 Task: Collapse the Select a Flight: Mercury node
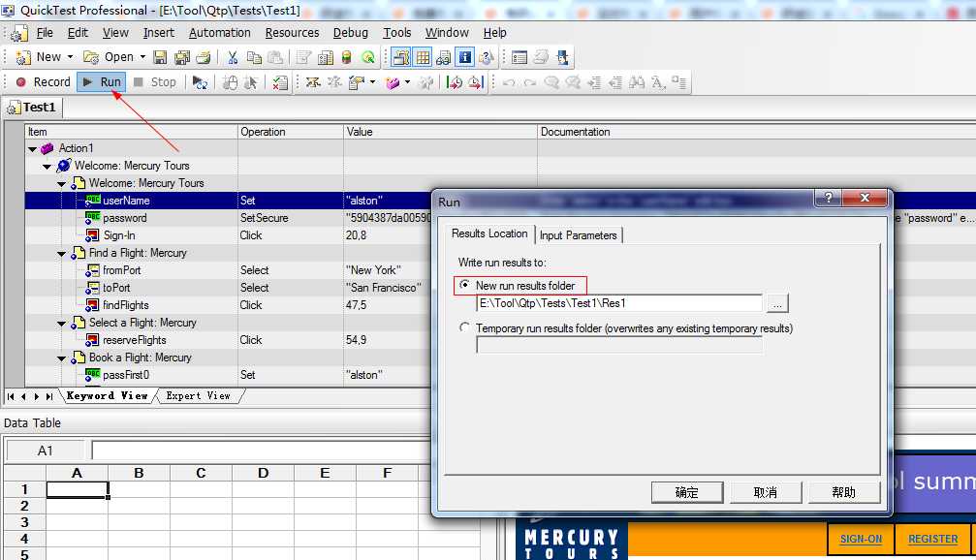point(62,323)
